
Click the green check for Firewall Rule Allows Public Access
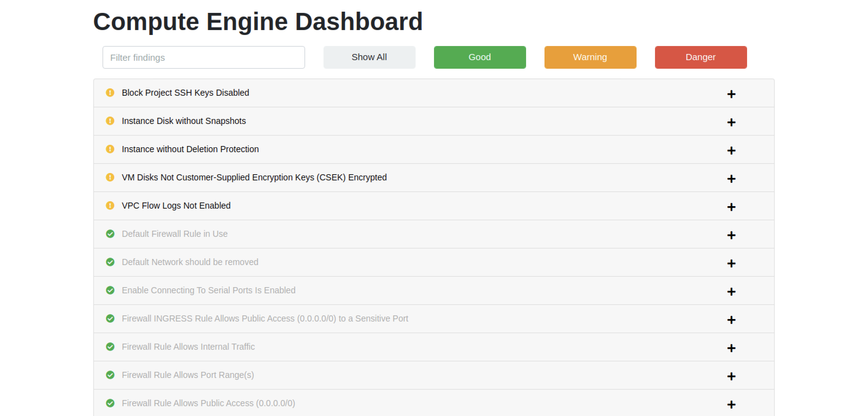[110, 403]
